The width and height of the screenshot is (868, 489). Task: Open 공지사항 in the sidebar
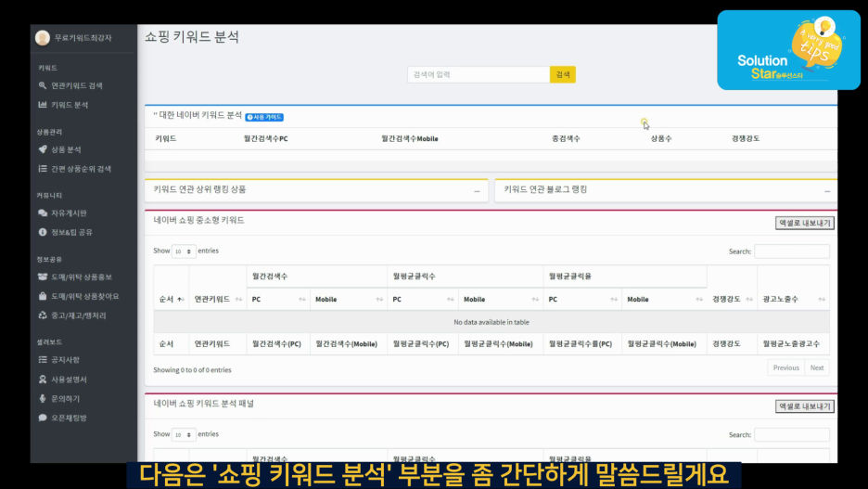coord(65,360)
